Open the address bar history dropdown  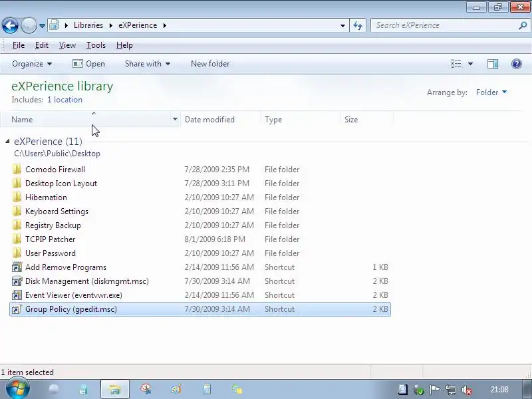point(342,25)
